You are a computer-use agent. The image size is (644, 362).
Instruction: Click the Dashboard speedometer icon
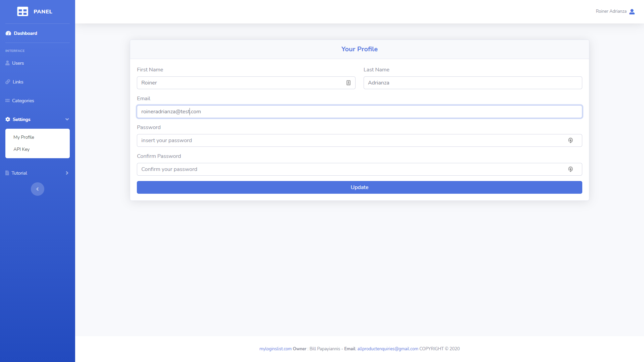8,33
